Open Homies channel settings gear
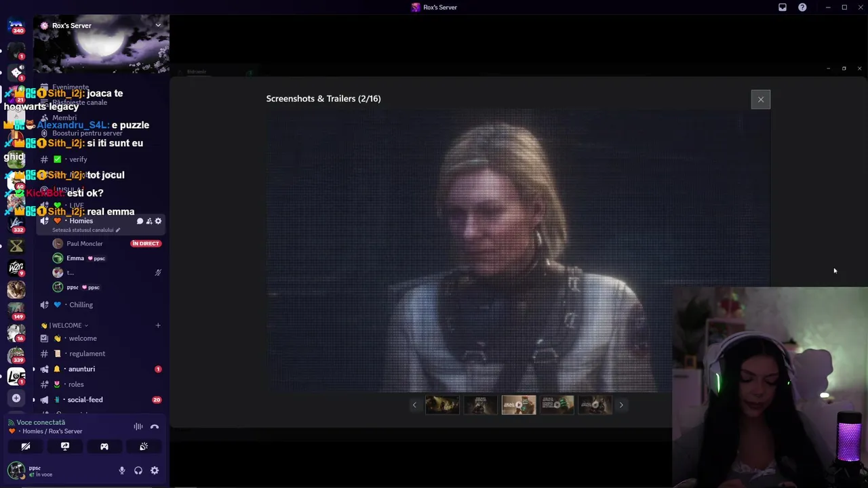The width and height of the screenshot is (868, 488). pyautogui.click(x=158, y=221)
